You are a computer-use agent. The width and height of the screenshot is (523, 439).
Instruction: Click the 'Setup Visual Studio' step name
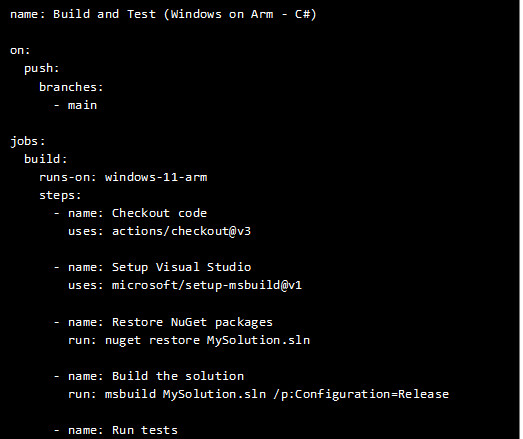[x=181, y=268]
